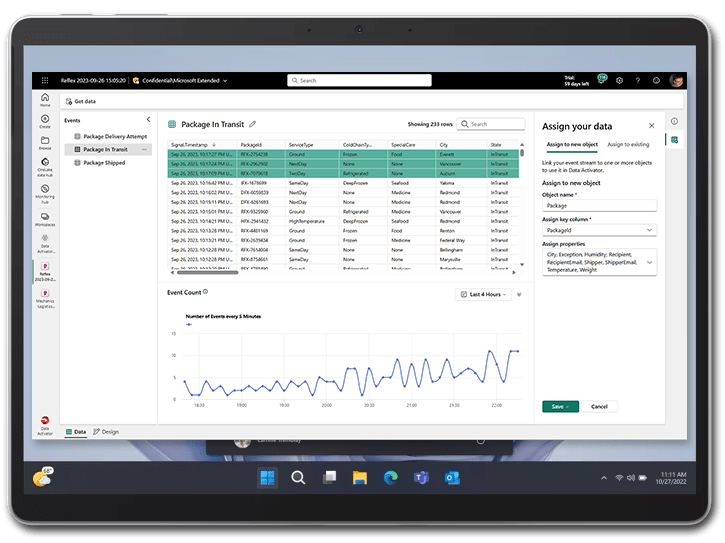
Task: Click the pencil icon next to Package In Transit
Action: (253, 124)
